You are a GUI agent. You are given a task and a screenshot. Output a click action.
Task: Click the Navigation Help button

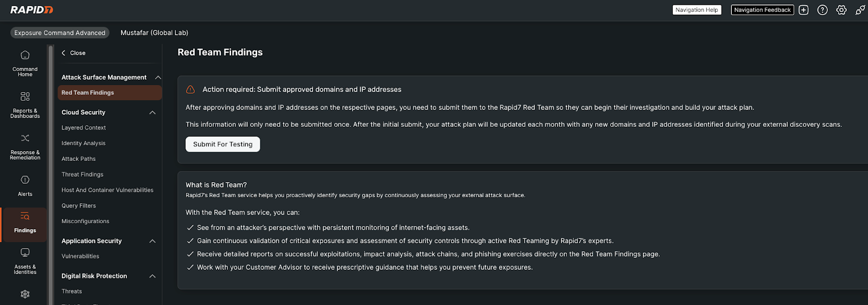[697, 10]
